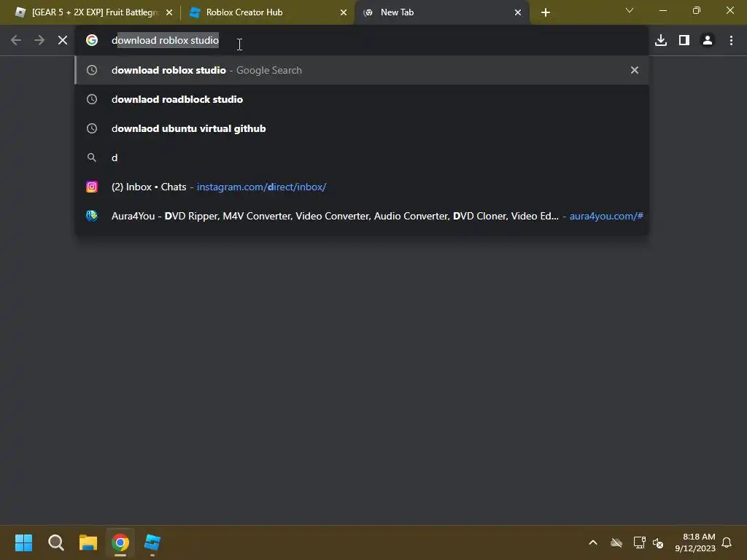Open Roblox Studio from the taskbar
The width and height of the screenshot is (747, 560).
click(x=152, y=542)
